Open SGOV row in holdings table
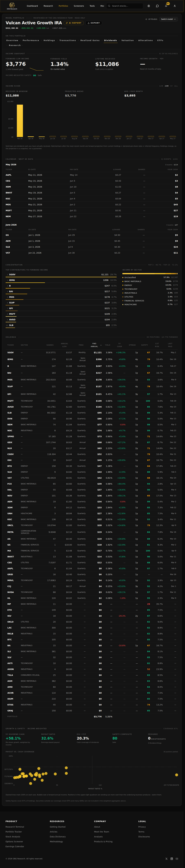 point(92,353)
